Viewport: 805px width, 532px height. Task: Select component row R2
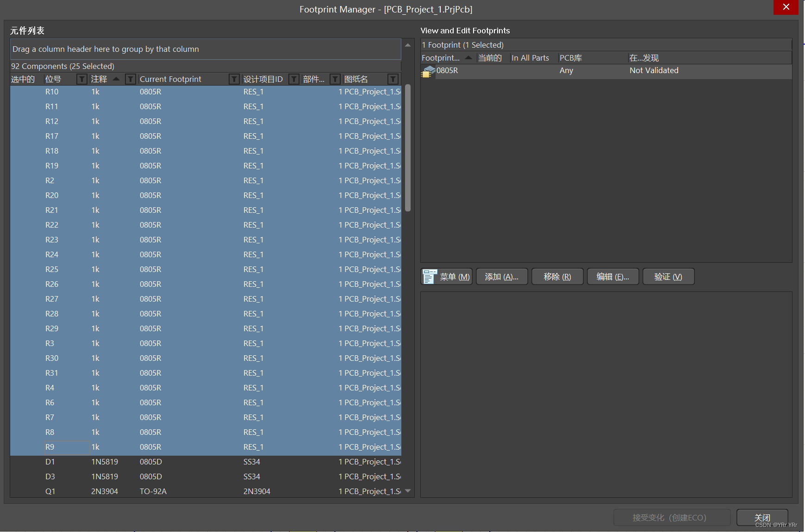pyautogui.click(x=206, y=180)
